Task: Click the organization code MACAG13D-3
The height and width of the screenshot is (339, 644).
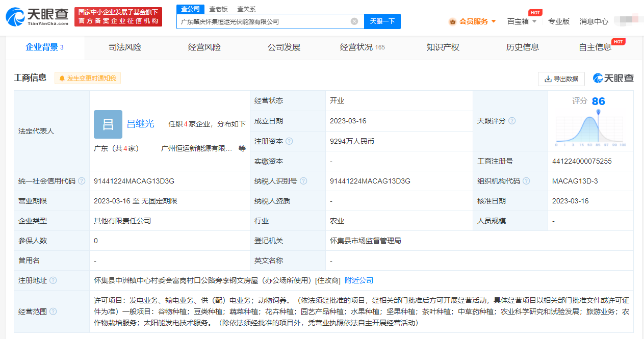Action: pos(575,181)
